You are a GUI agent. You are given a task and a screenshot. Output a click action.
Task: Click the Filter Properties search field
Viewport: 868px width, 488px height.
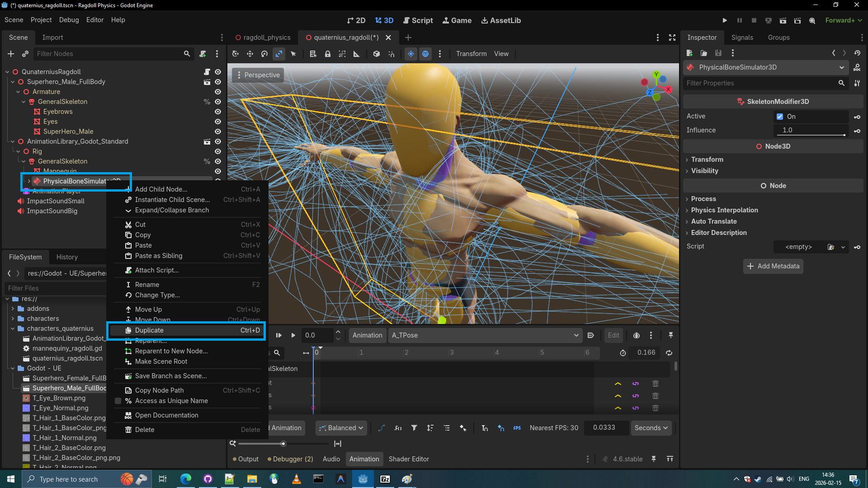759,83
